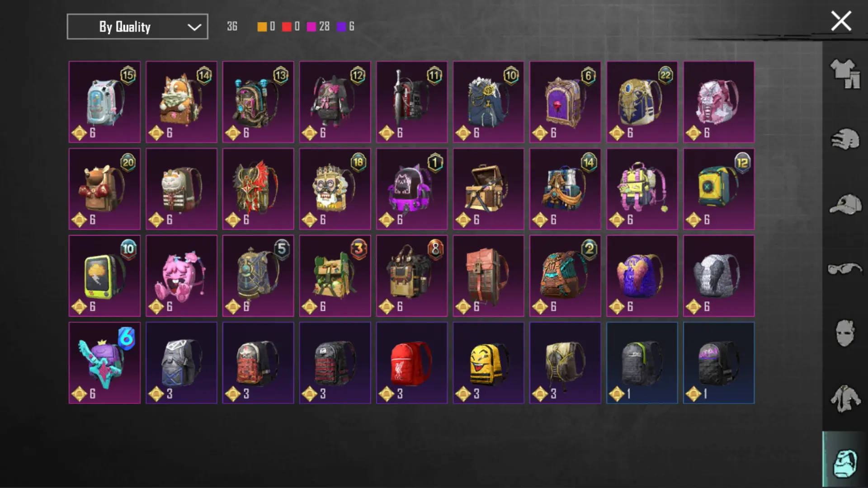Select the red Liverpool backpack
The height and width of the screenshot is (488, 868).
point(412,363)
